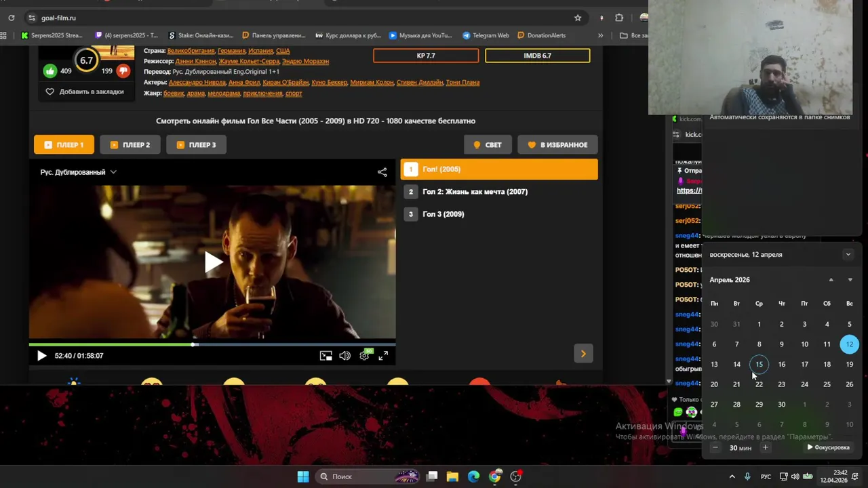
Task: Decrease focus time with minus button
Action: coord(715,447)
